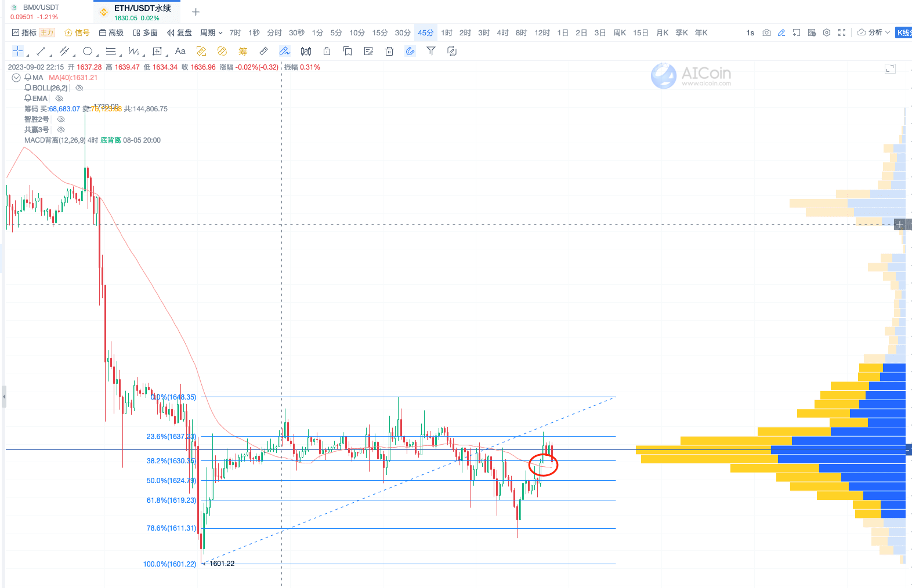Screen dimensions: 912x588
Task: Click the MACD背离(12,26,9) indicator label
Action: (x=55, y=140)
